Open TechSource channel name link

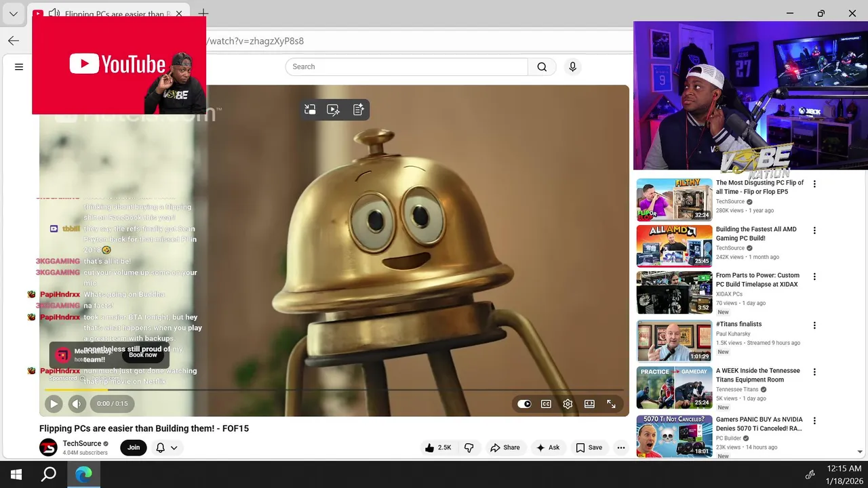82,443
